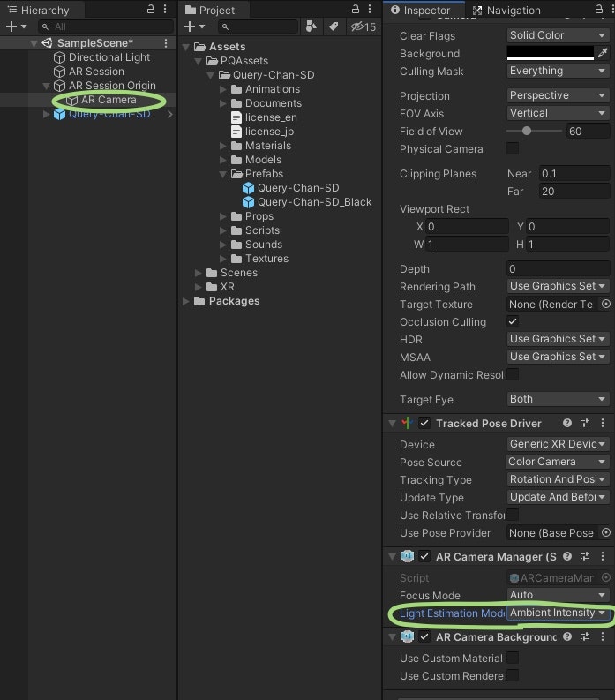Toggle hidden packages visibility showing 15
615x700 pixels.
[364, 26]
